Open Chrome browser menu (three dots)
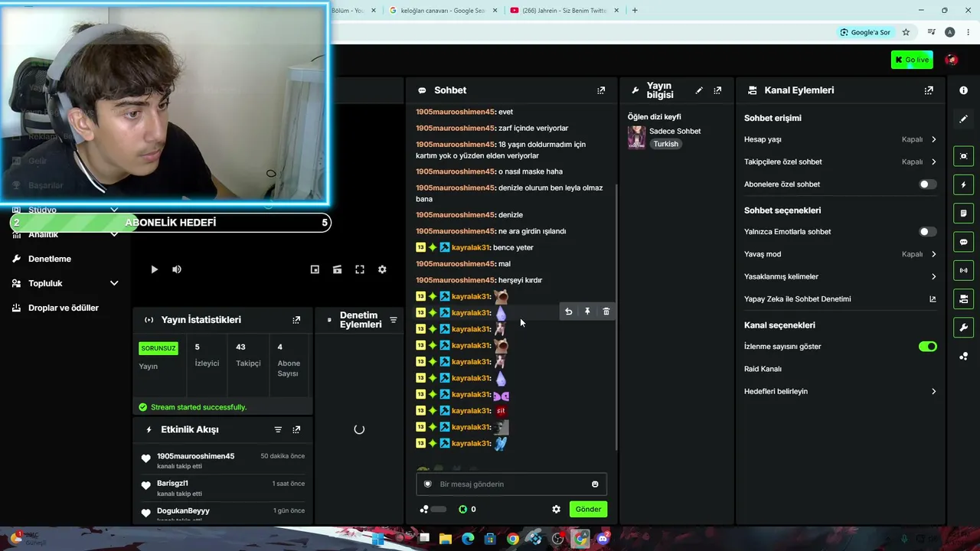Image resolution: width=980 pixels, height=551 pixels. (x=969, y=32)
